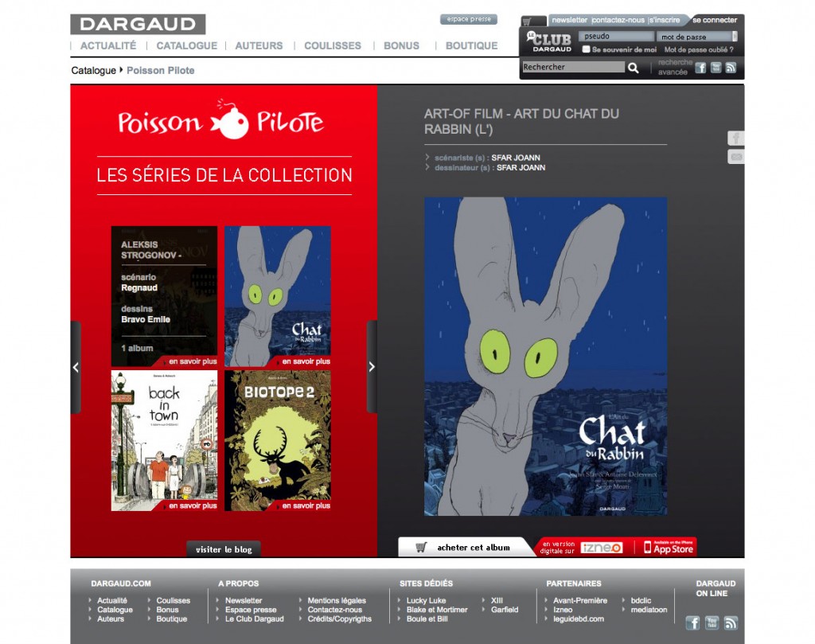Check the 'Se souvenir de moi' box
This screenshot has height=644, width=815.
(x=587, y=49)
